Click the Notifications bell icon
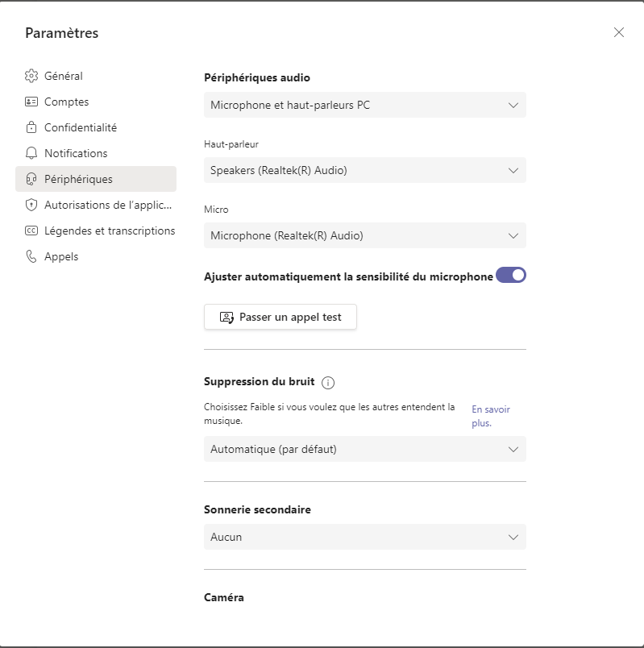Image resolution: width=644 pixels, height=648 pixels. tap(31, 153)
